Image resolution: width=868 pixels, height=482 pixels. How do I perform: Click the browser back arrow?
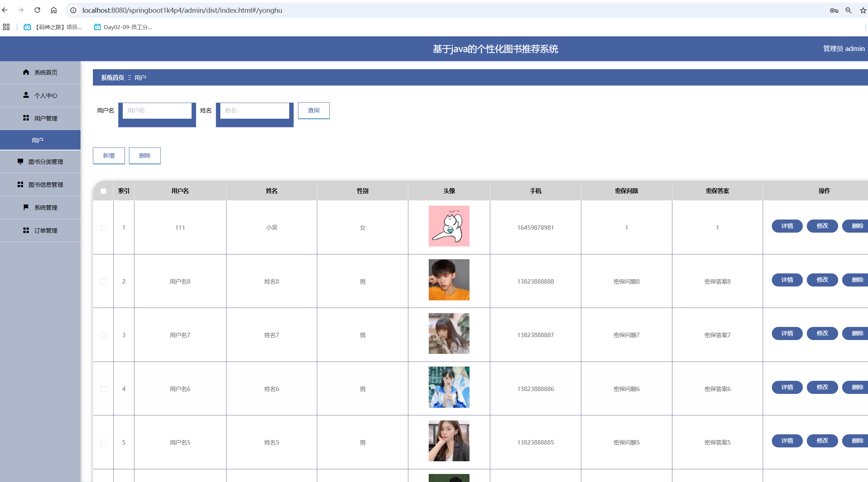click(5, 10)
